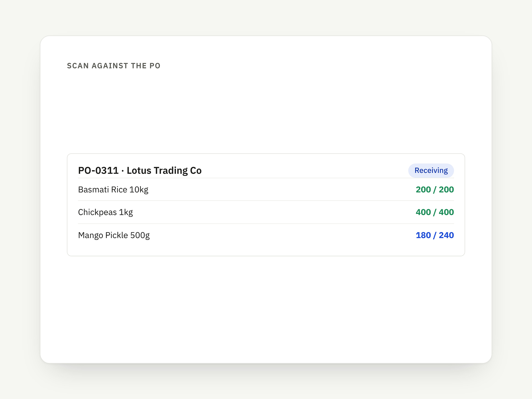This screenshot has width=532, height=399.
Task: Select the Mango Pickle 500g row label
Action: tap(114, 235)
